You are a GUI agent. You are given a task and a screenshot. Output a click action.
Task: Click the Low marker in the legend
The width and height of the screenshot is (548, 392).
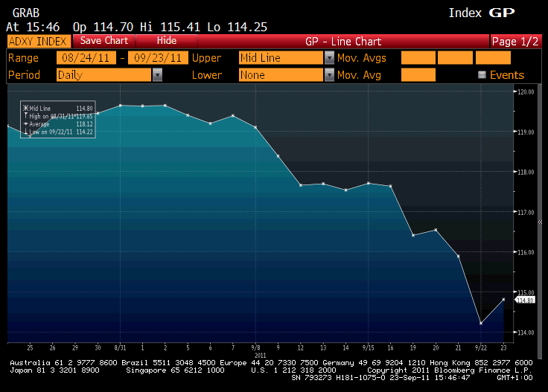coord(26,132)
